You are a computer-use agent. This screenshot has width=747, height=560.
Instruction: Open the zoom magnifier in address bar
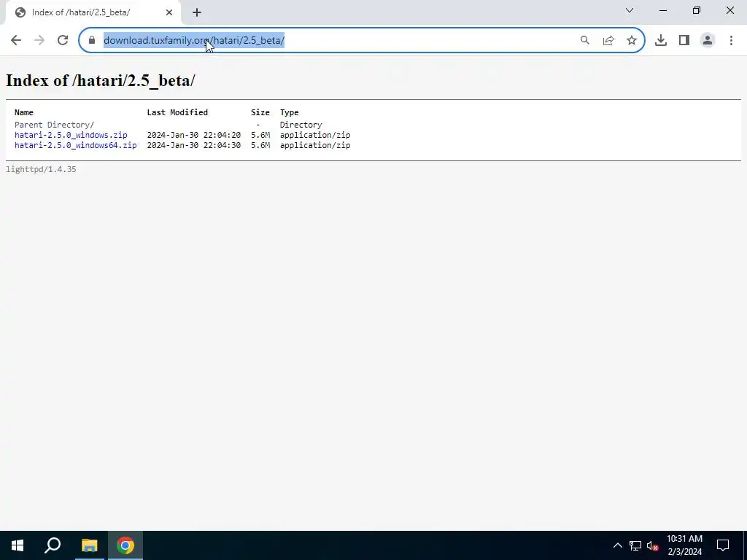coord(584,41)
